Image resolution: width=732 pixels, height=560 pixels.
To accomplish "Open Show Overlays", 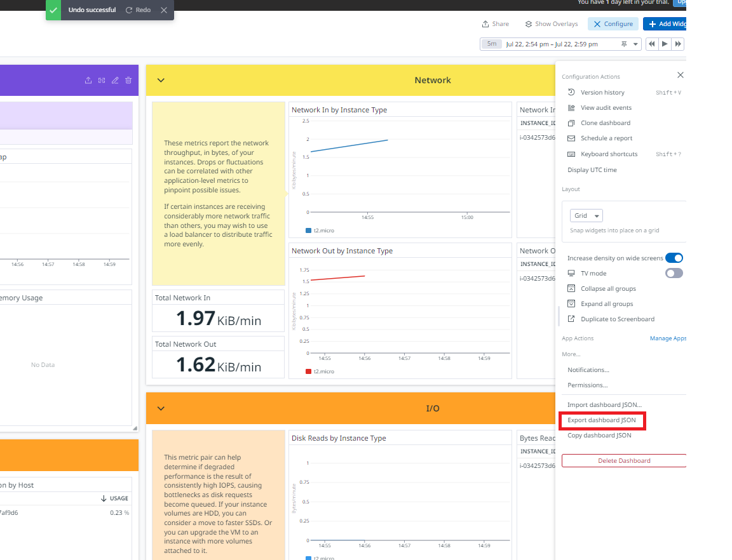I will (x=550, y=23).
